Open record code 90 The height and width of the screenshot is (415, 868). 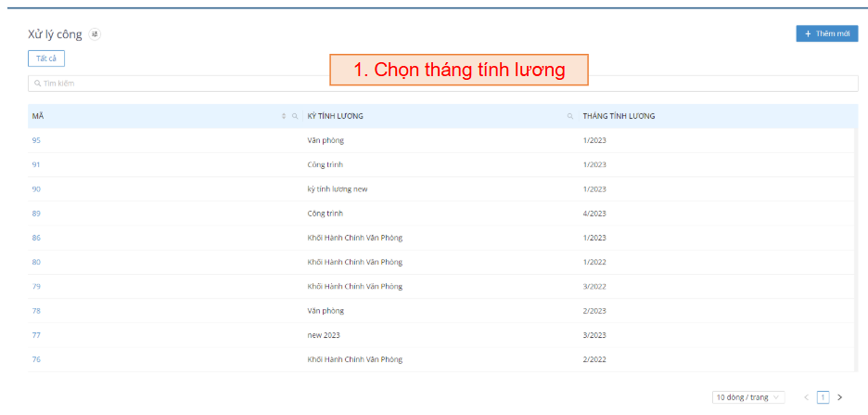pos(36,189)
